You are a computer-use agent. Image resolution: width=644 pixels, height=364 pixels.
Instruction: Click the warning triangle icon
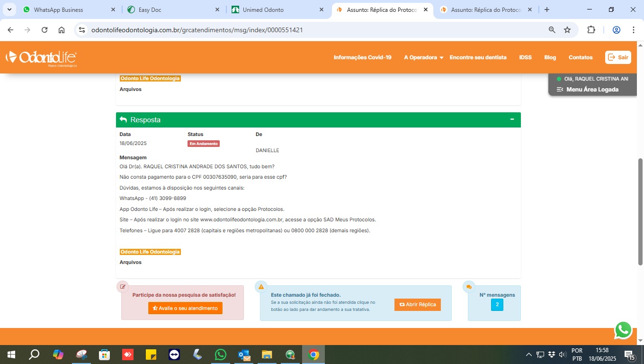coord(261,287)
